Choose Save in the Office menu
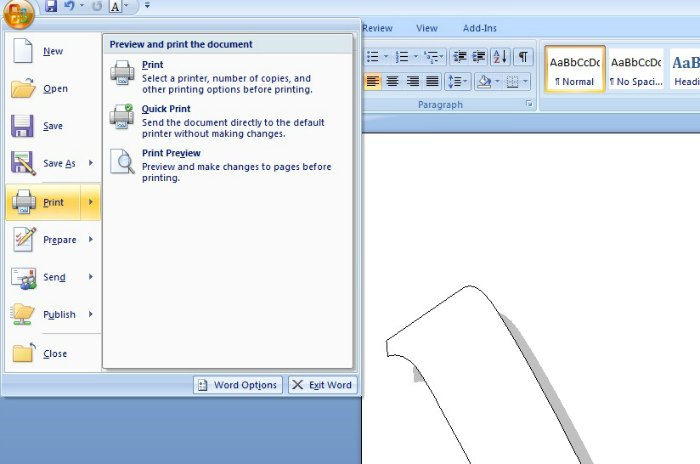Screen dimensions: 700x464 pyautogui.click(x=53, y=126)
